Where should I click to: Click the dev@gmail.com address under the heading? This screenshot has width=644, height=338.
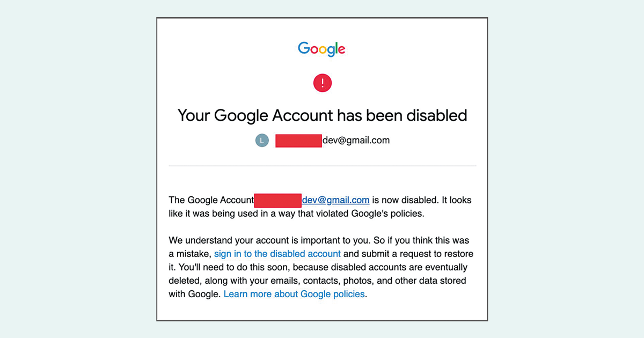pos(356,141)
